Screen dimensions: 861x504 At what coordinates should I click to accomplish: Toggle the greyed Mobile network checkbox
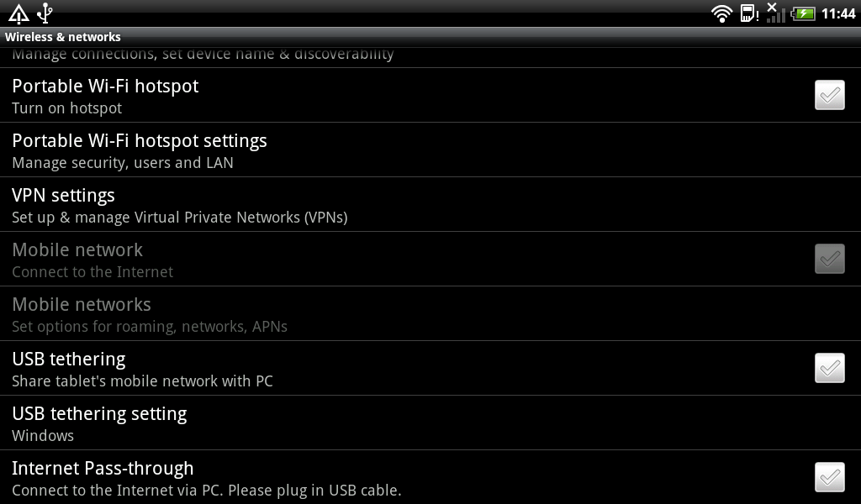click(829, 259)
